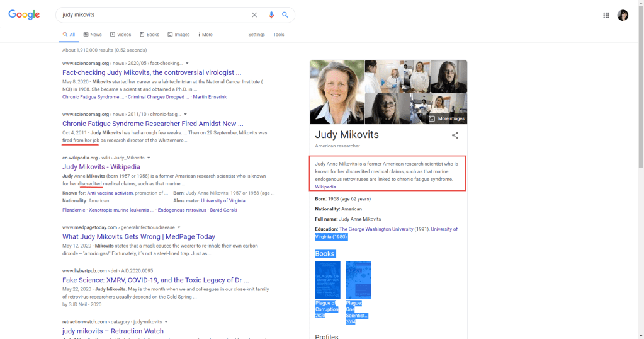Click the blue search magnifier icon
644x339 pixels.
point(285,15)
